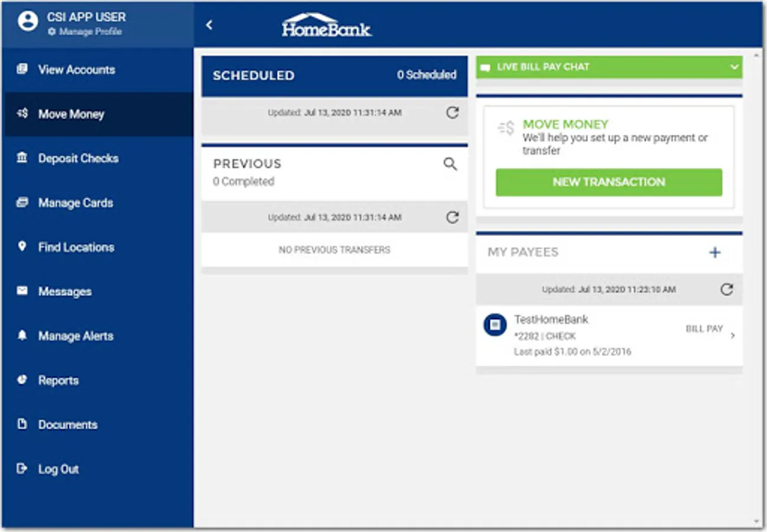
Task: Click the Previous panel heading
Action: [247, 164]
